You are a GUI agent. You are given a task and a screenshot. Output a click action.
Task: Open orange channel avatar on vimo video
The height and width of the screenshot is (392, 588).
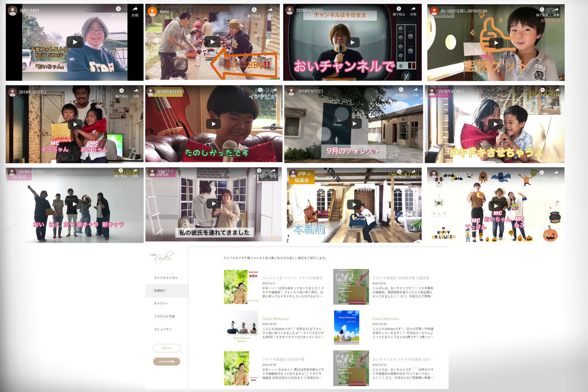pos(152,11)
